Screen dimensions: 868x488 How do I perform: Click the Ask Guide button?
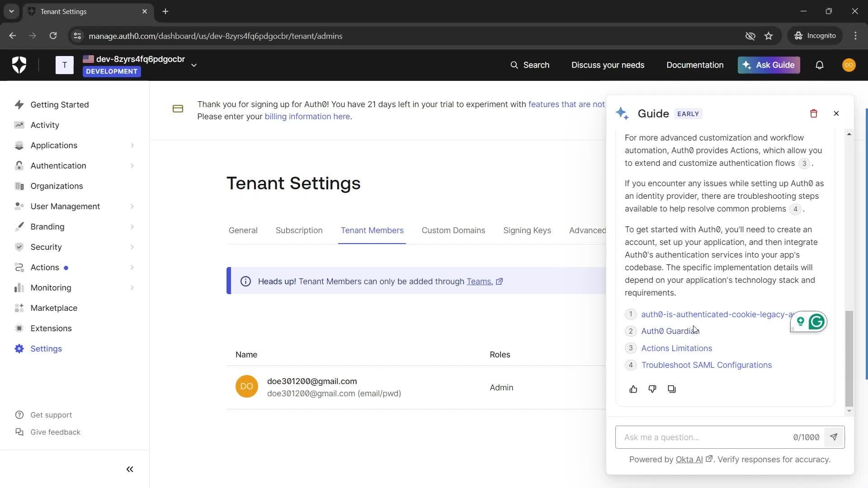point(769,65)
